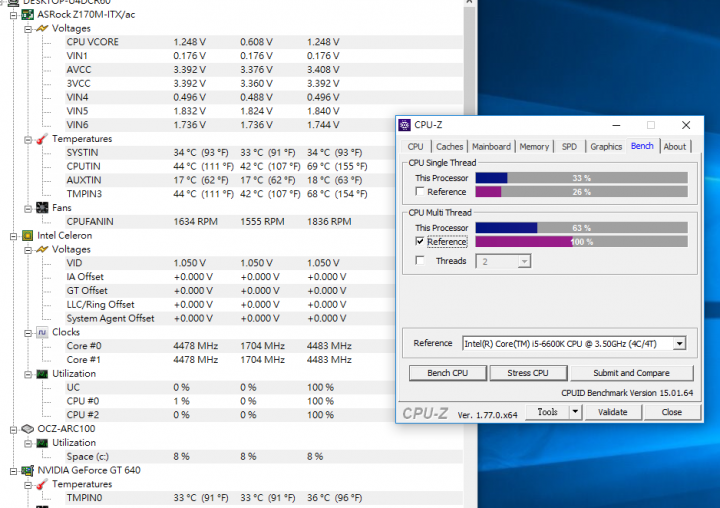This screenshot has width=720, height=508.
Task: Click the Single Thread This Processor bar
Action: point(581,178)
